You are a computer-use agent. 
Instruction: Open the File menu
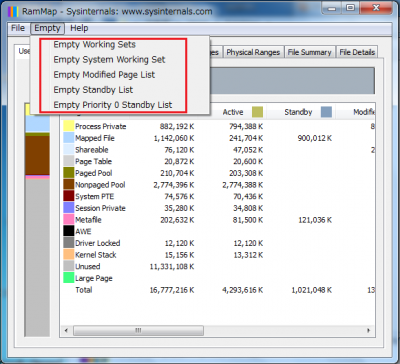pyautogui.click(x=18, y=28)
